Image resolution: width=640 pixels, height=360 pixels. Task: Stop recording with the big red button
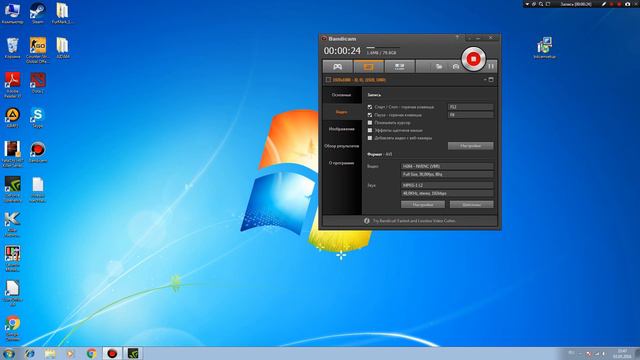tap(473, 59)
